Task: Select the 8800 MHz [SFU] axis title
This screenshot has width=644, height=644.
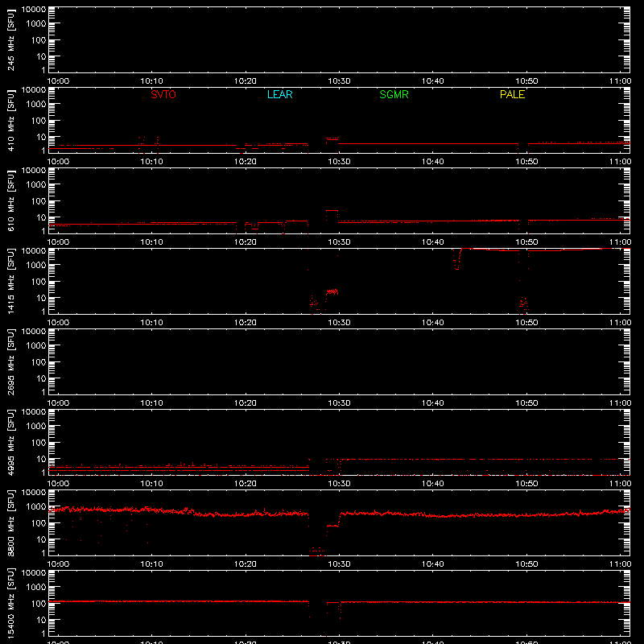Action: click(x=10, y=522)
